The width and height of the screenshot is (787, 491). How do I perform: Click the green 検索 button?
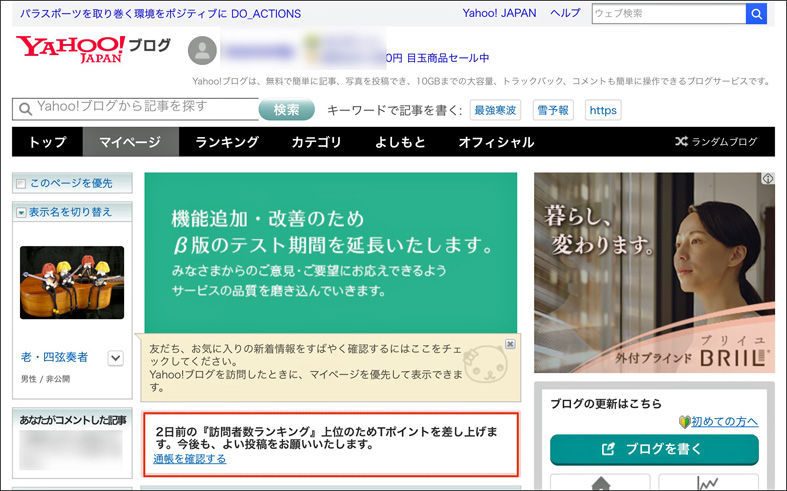coord(287,109)
